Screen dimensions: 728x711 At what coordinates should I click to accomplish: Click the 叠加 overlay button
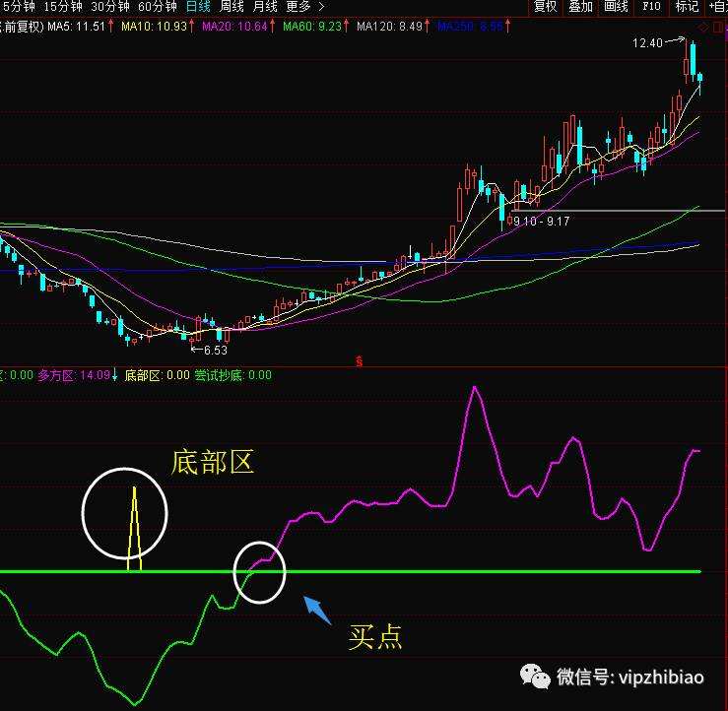580,7
